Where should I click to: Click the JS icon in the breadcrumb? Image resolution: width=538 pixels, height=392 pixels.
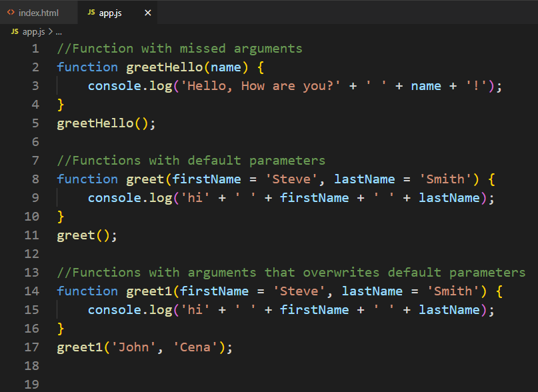point(15,31)
